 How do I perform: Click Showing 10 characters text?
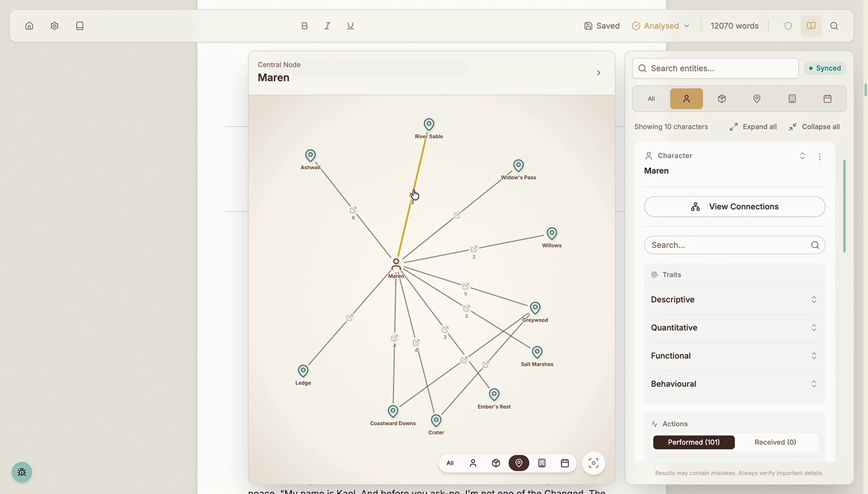click(671, 127)
